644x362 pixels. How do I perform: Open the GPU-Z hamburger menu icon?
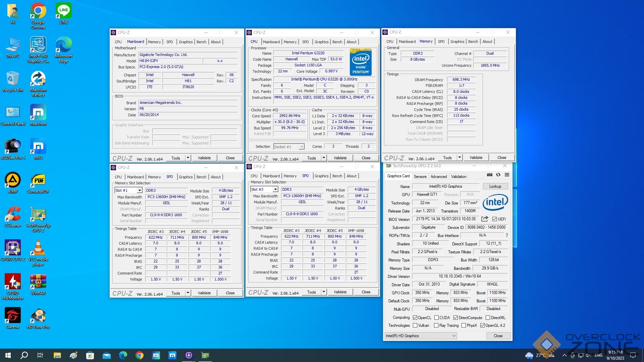[x=507, y=175]
